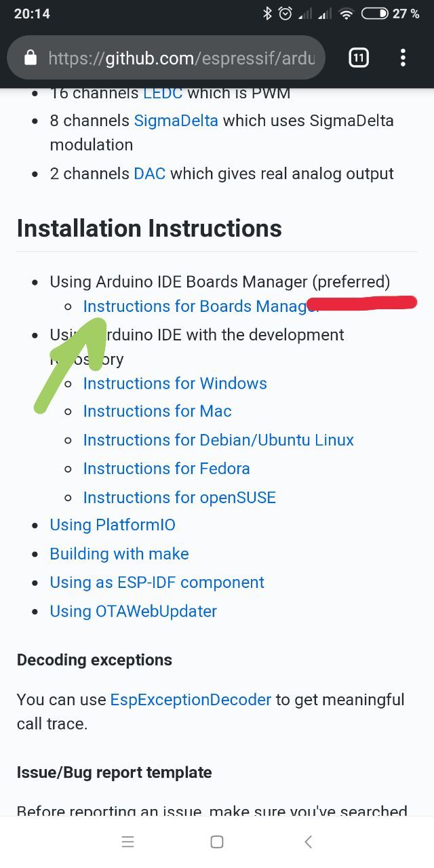Open Instructions for Windows link
Viewport: 434px width, 868px height.
175,384
